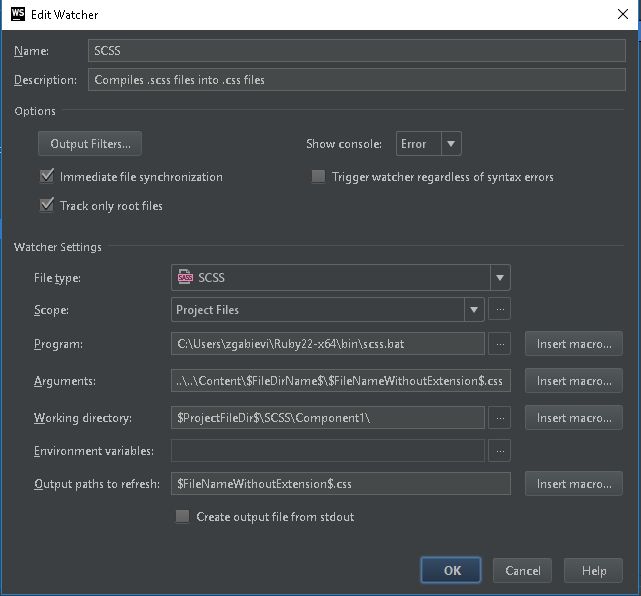Open the Scope dropdown arrow
Image resolution: width=641 pixels, height=596 pixels.
474,309
